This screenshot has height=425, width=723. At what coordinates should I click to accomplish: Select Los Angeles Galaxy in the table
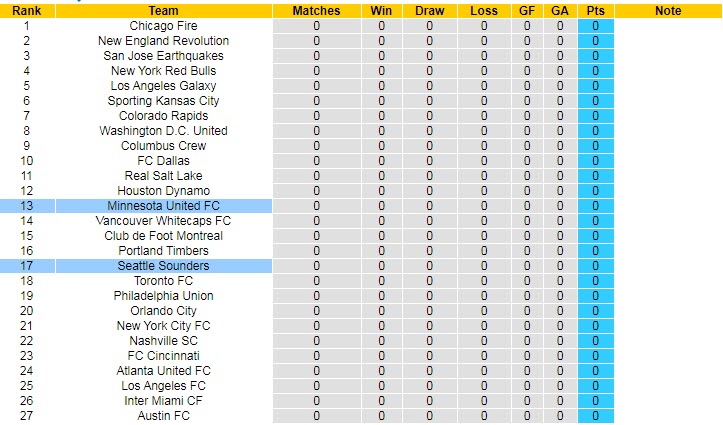(x=163, y=86)
